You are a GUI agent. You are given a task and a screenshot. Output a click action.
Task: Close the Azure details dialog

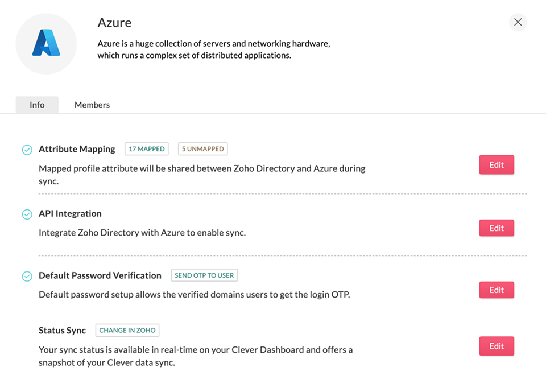click(x=518, y=22)
